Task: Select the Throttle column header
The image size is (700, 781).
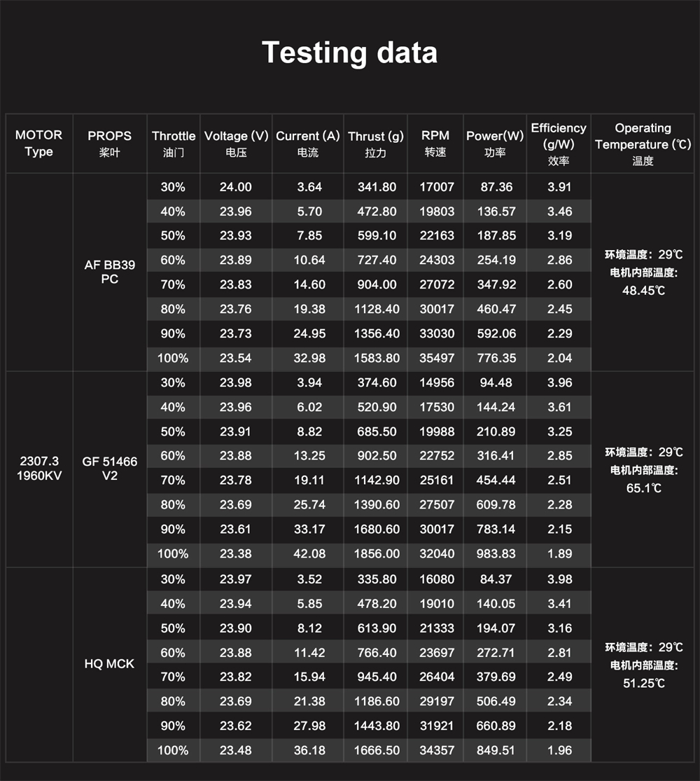Action: pyautogui.click(x=174, y=144)
